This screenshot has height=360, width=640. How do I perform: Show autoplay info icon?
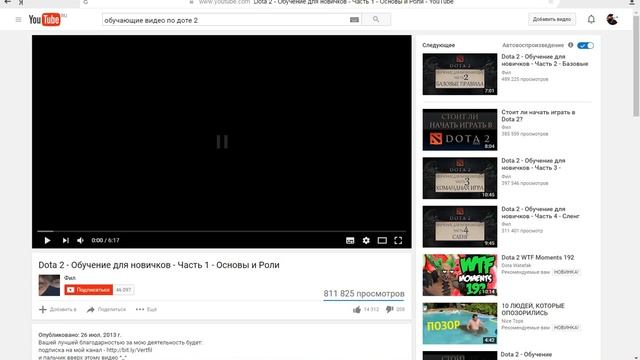point(571,45)
